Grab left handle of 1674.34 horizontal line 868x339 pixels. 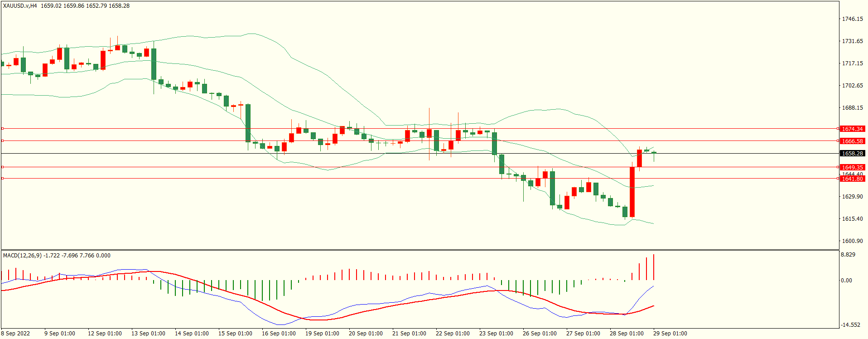[2, 129]
